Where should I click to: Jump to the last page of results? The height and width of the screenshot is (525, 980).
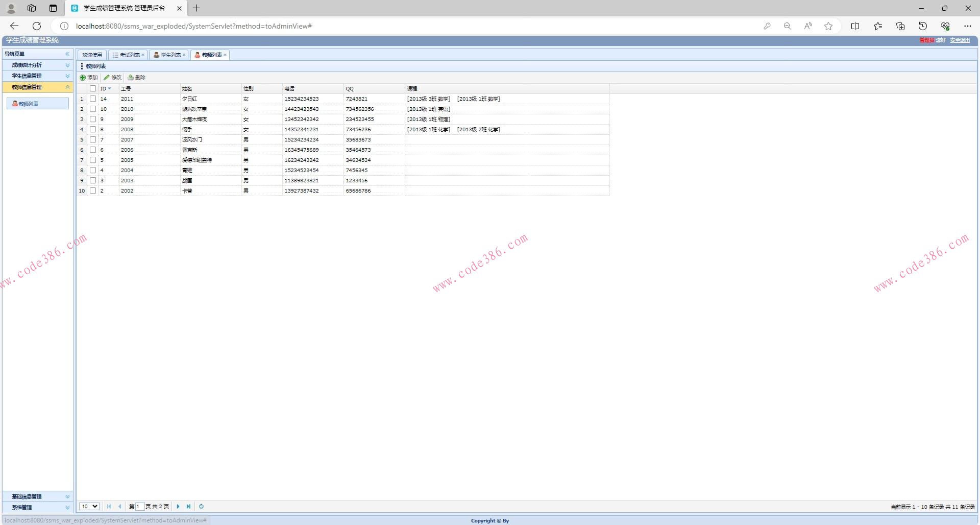click(x=188, y=507)
